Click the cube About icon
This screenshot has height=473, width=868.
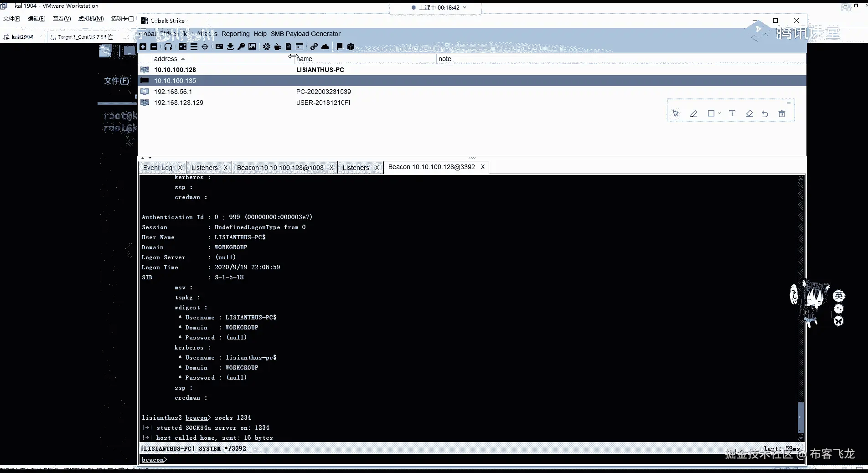coord(351,46)
